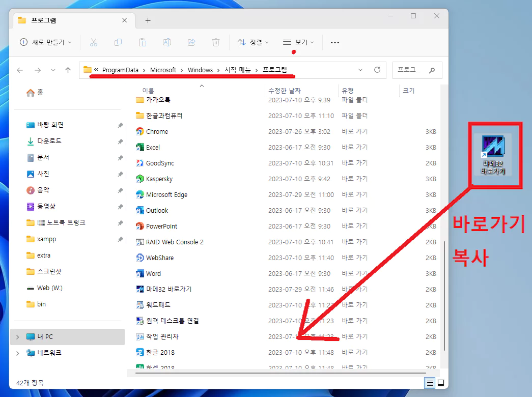Screen dimensions: 532x397
Task: Select the Chrome shortcut icon
Action: point(139,131)
